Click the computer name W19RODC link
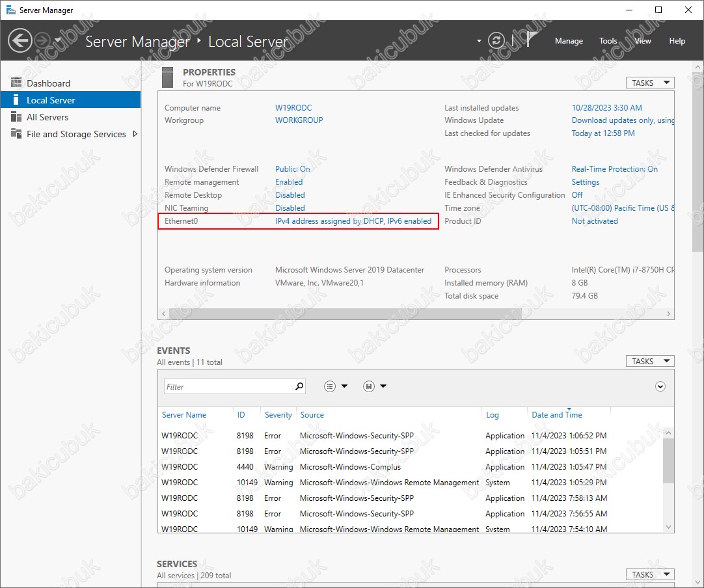704x588 pixels. point(293,108)
